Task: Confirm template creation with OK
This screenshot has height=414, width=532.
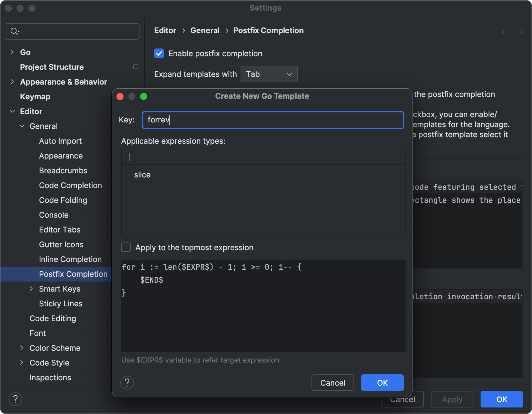Action: click(382, 383)
